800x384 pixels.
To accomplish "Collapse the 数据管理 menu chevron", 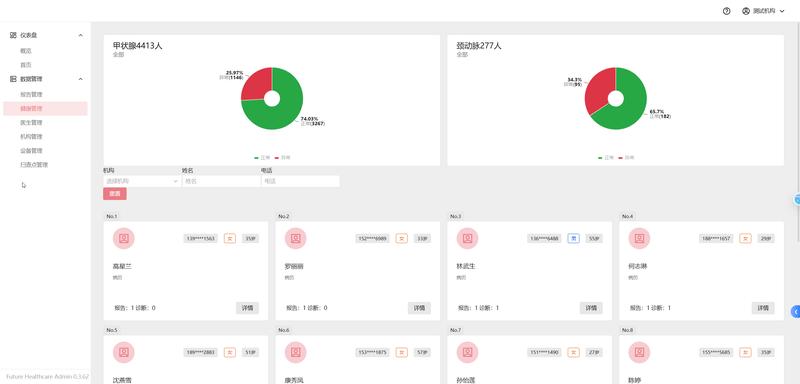I will click(80, 79).
